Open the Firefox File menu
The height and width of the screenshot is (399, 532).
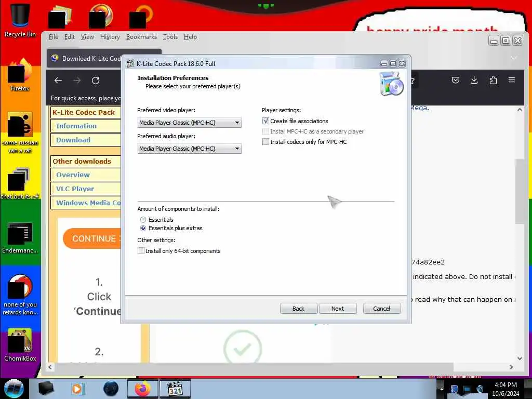(x=54, y=37)
